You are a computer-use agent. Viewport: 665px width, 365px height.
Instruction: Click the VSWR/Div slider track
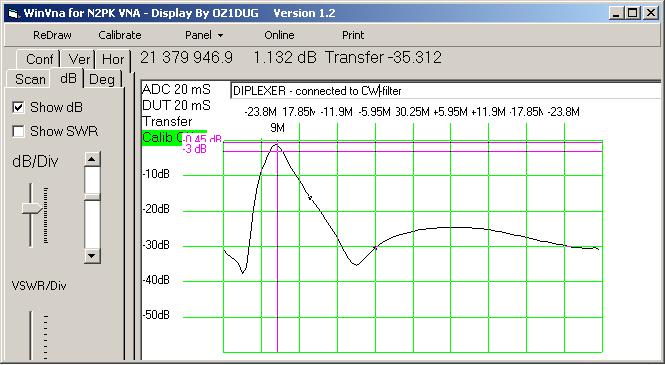click(x=31, y=335)
